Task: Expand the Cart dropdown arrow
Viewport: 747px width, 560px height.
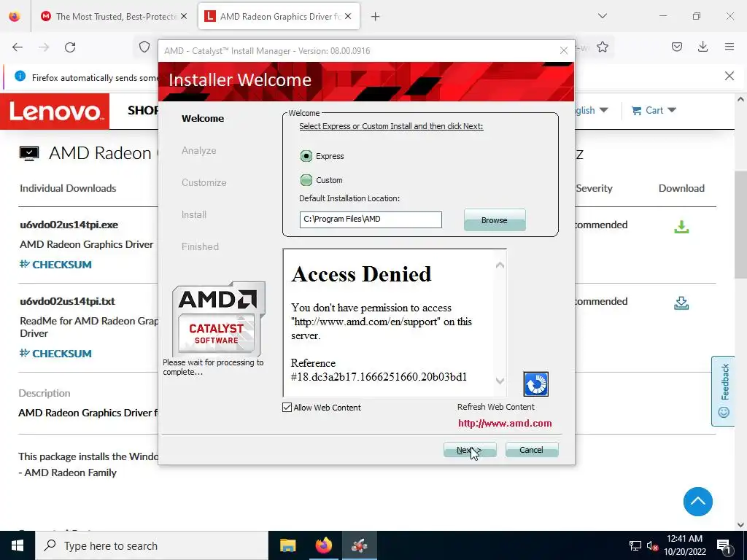Action: [672, 111]
